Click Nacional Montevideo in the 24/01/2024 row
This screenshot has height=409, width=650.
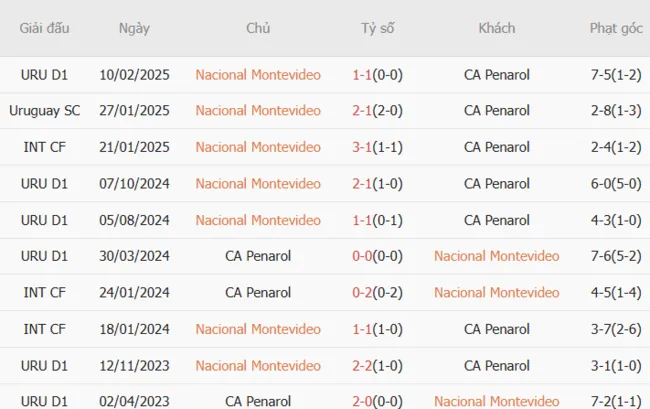point(497,292)
